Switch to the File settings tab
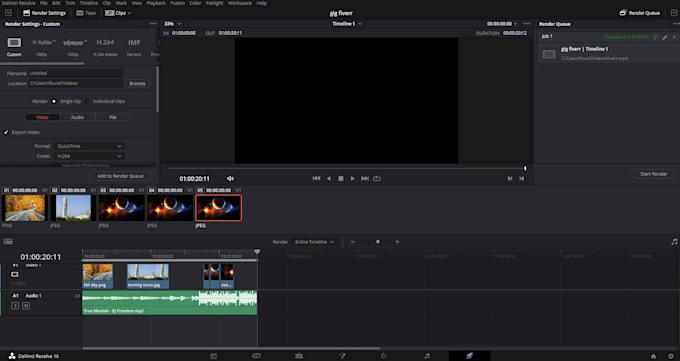The width and height of the screenshot is (680, 361). (112, 117)
